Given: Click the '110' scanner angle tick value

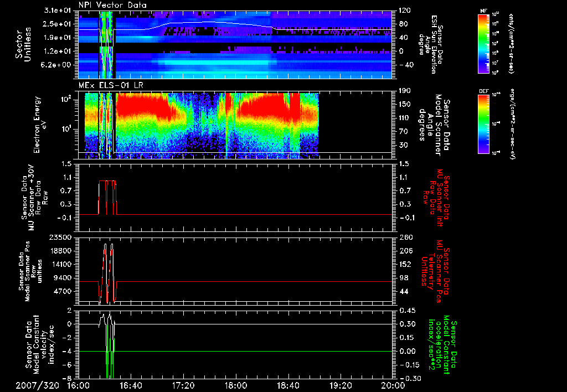Looking at the screenshot, I should click(x=405, y=118).
